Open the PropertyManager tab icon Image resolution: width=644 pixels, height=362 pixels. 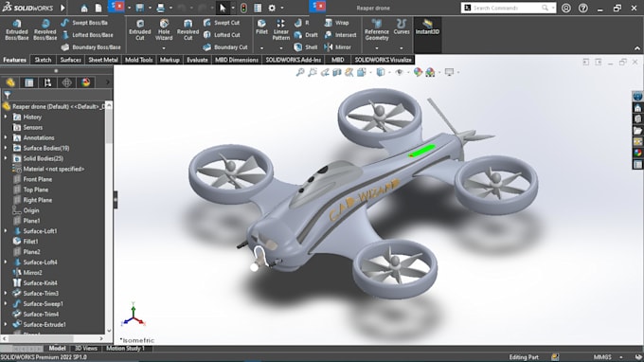pos(29,82)
